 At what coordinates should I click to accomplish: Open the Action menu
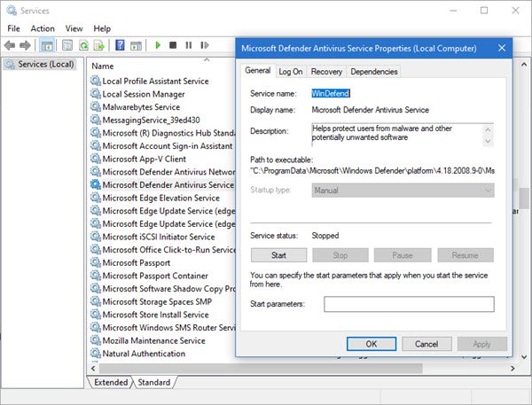tap(43, 28)
